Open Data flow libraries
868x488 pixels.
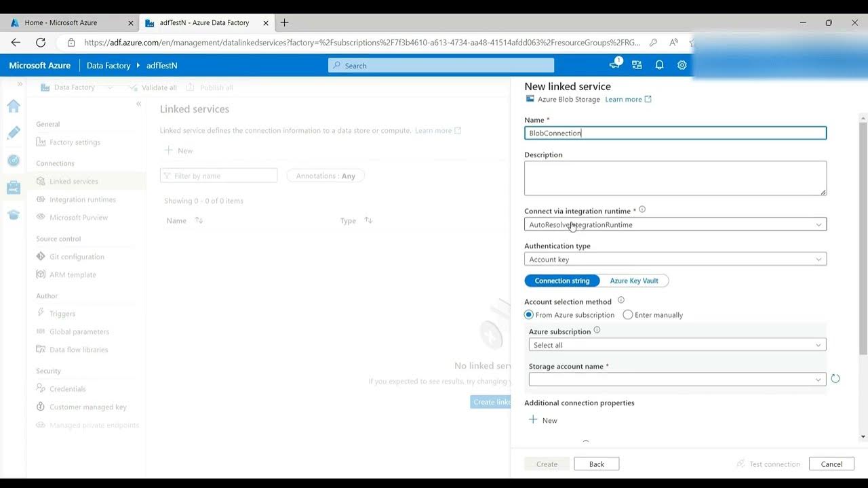point(79,350)
